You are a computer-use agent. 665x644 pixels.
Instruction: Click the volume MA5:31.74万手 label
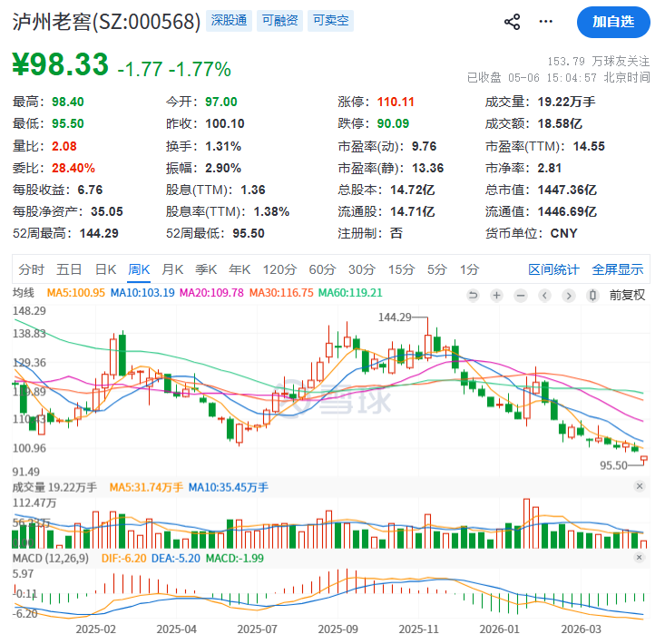146,487
